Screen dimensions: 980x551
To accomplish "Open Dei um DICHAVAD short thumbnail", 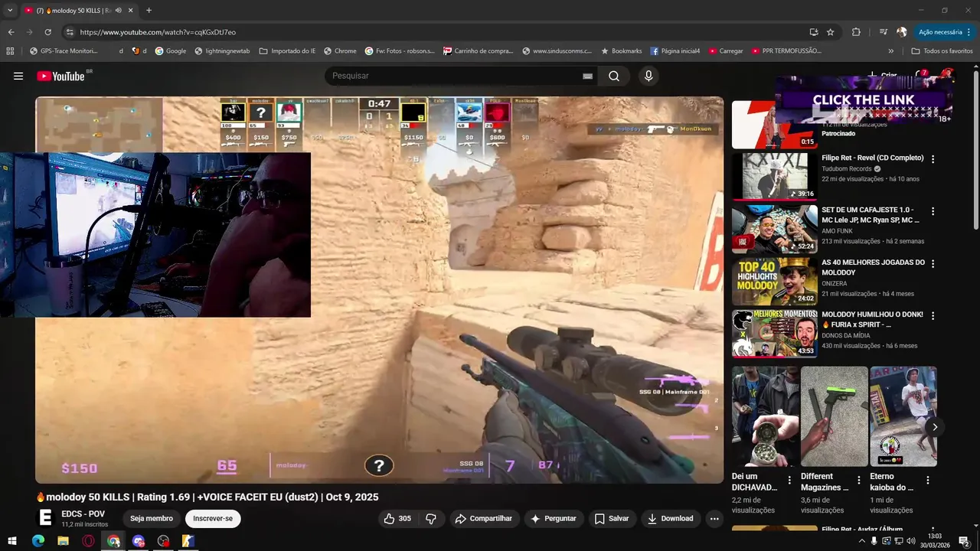I will tap(765, 416).
